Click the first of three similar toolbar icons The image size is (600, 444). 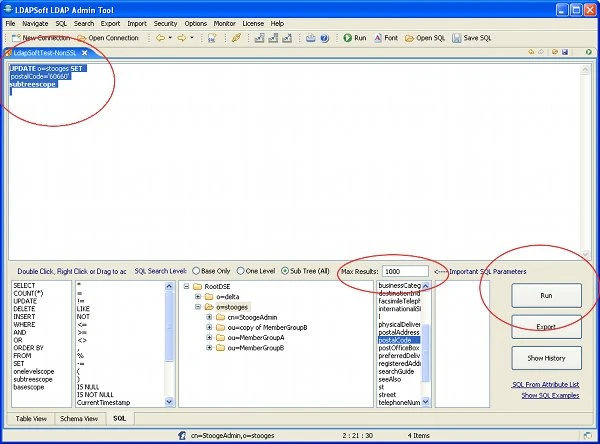[x=259, y=38]
